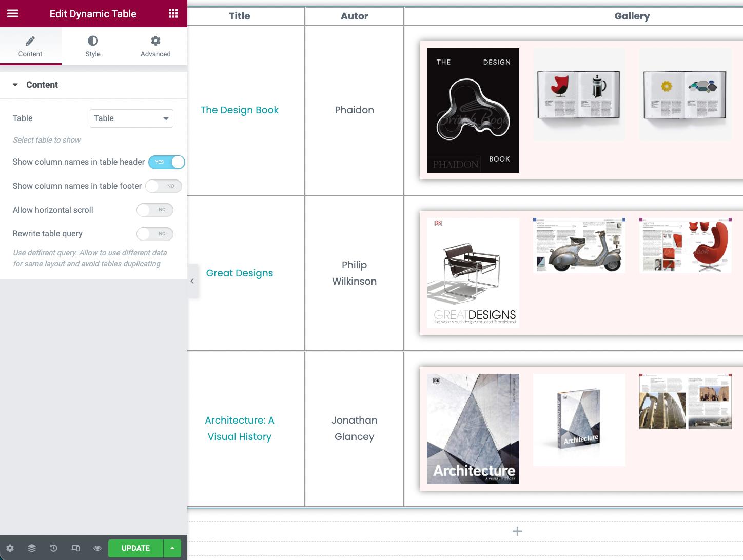Open The Design Book black cover image
The width and height of the screenshot is (743, 560).
pyautogui.click(x=473, y=110)
